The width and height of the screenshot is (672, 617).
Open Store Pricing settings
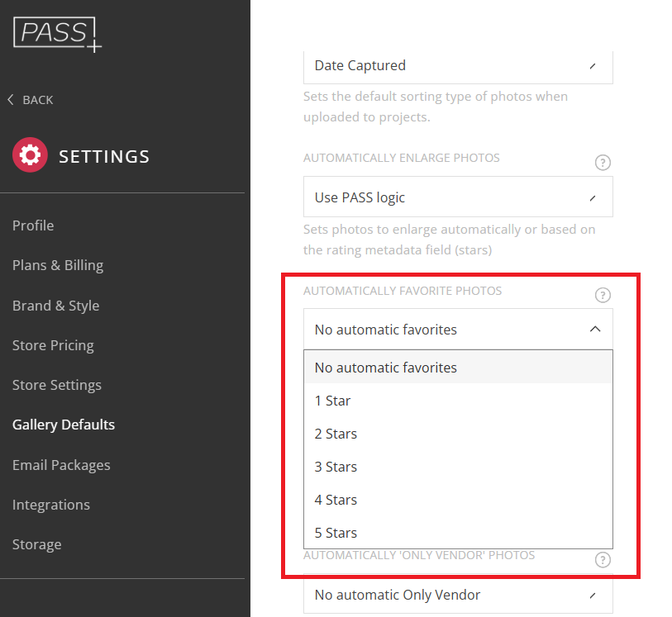[53, 345]
